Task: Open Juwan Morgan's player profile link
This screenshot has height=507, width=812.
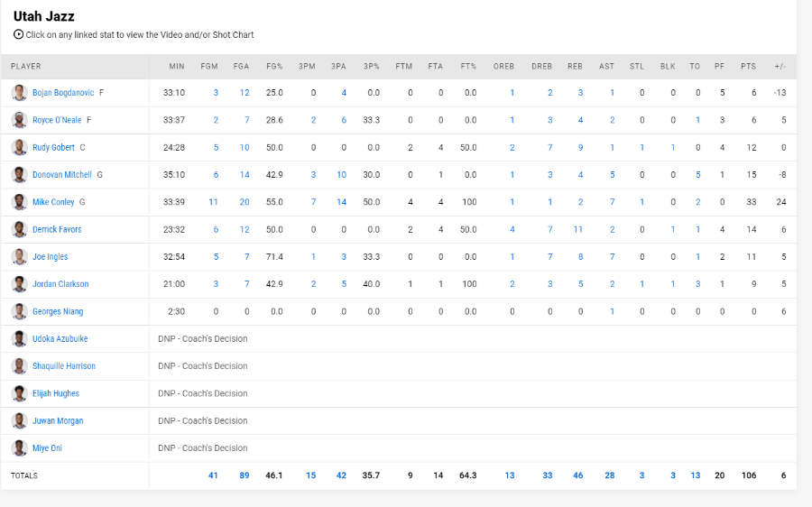Action: (58, 420)
